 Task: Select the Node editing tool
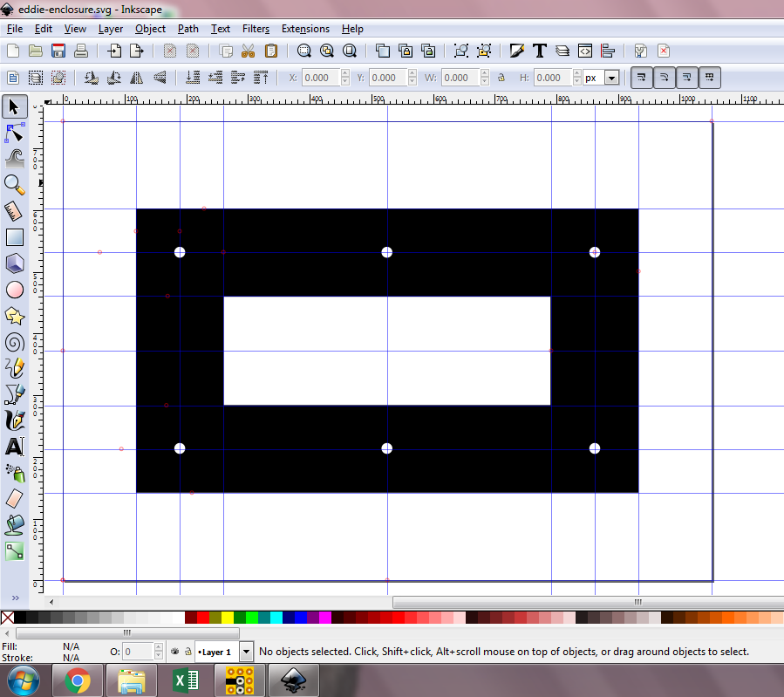[14, 133]
